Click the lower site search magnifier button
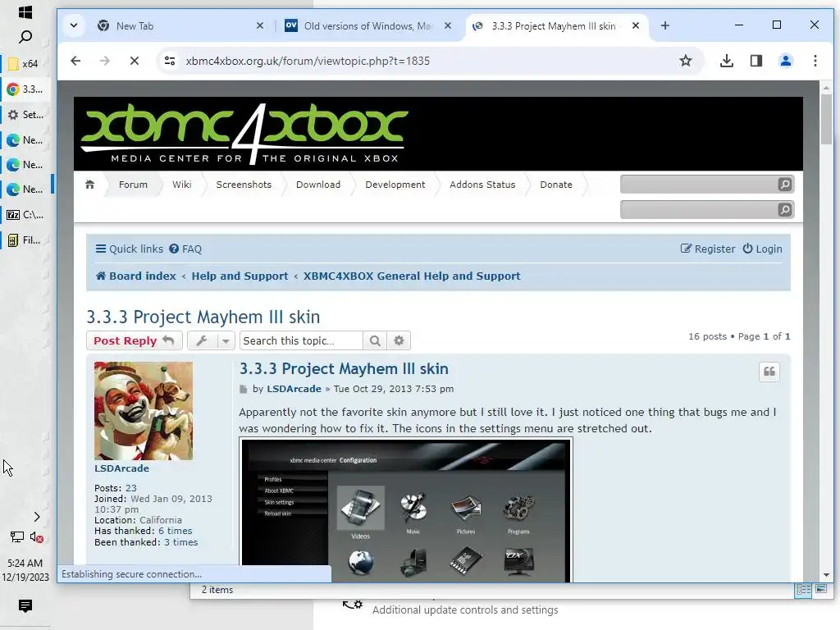The width and height of the screenshot is (840, 630). 785,209
